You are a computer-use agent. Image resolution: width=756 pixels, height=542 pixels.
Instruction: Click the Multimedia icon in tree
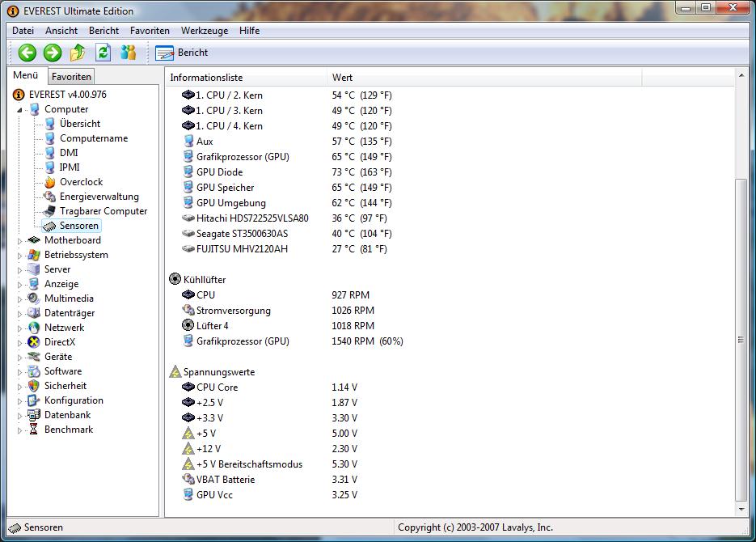pyautogui.click(x=34, y=299)
